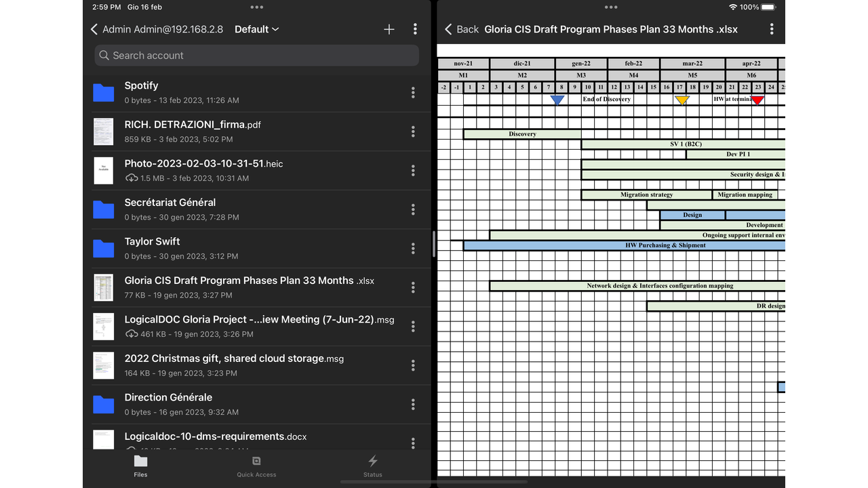Screen dimensions: 868x488
Task: Open options menu for the Spotify folder
Action: (x=413, y=92)
